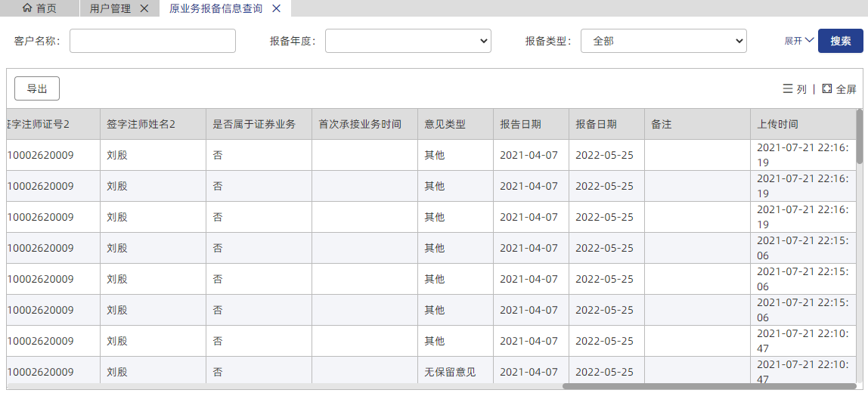
Task: Open the 报备年度 dropdown
Action: (x=408, y=41)
